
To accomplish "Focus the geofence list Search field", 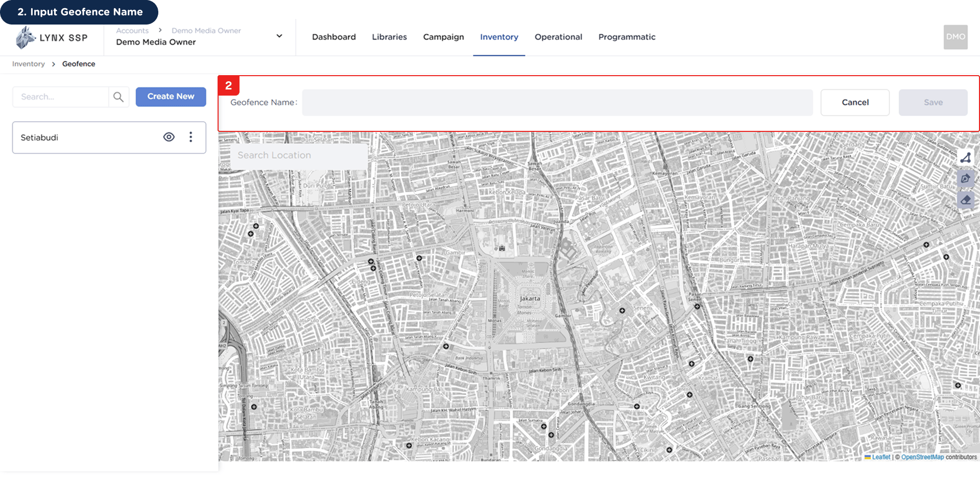I will [61, 97].
